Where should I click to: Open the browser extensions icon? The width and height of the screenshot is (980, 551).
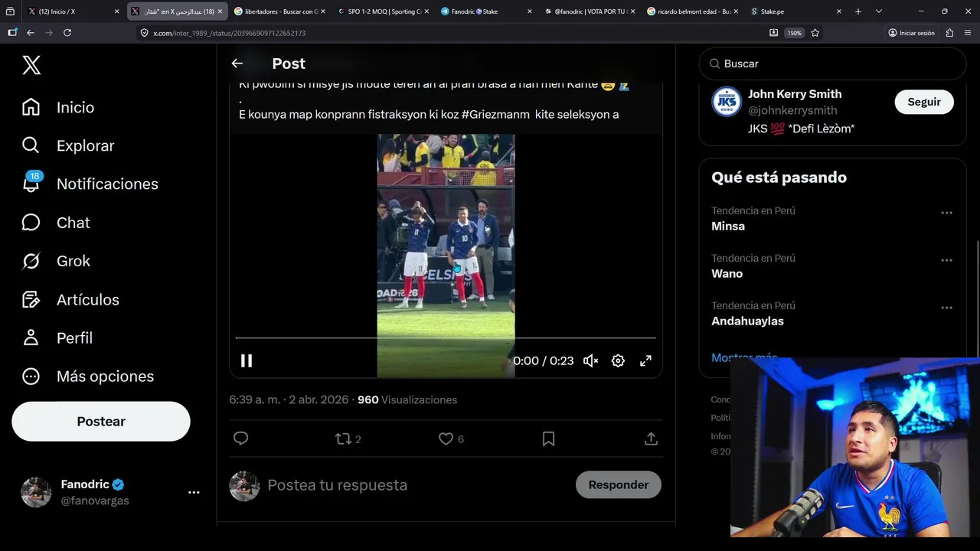(x=949, y=33)
